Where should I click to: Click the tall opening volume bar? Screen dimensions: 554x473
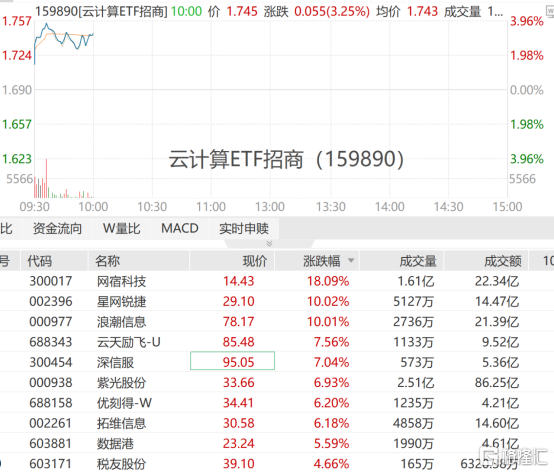click(46, 178)
